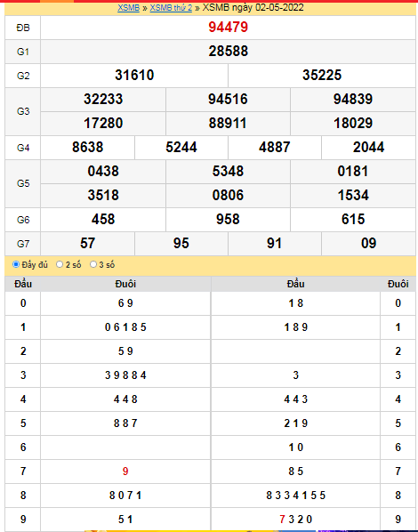The height and width of the screenshot is (532, 418).
Task: Click the G3 row label
Action: (23, 111)
